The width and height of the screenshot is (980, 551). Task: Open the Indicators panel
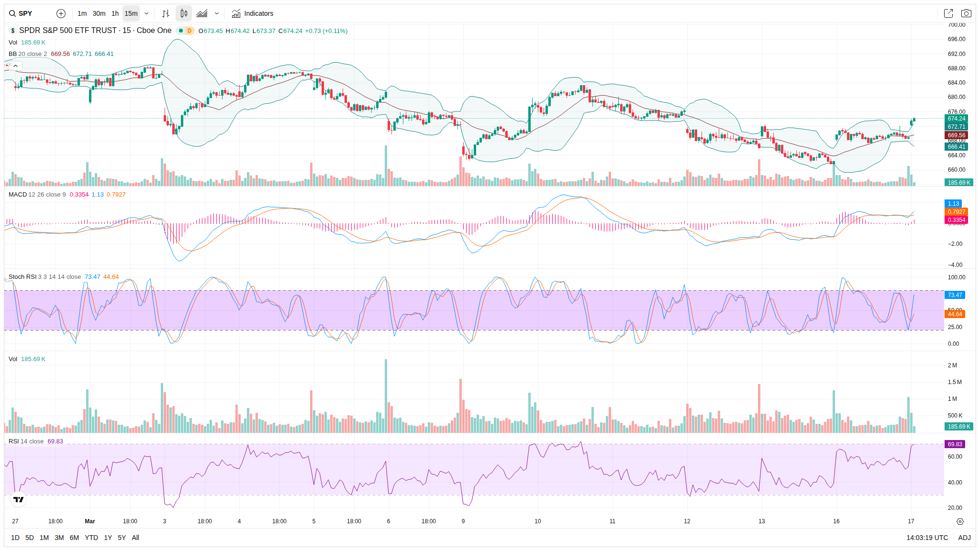point(253,13)
